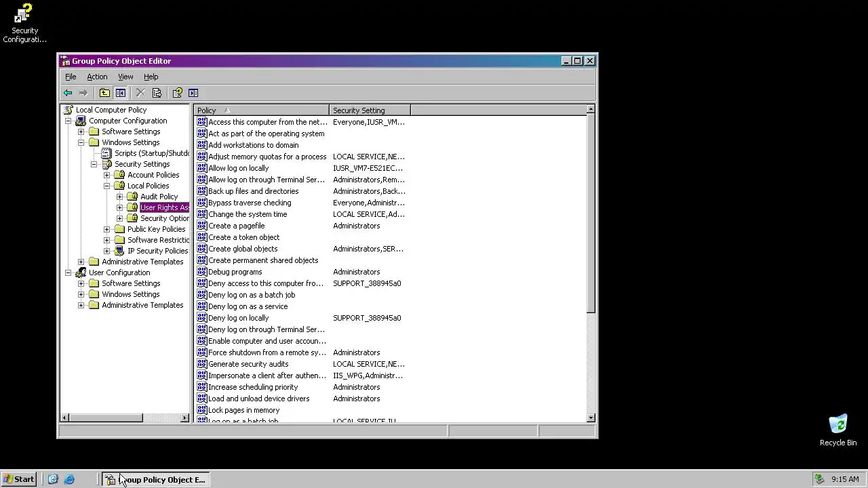Click the Internet Explorer quick launch icon

[69, 479]
